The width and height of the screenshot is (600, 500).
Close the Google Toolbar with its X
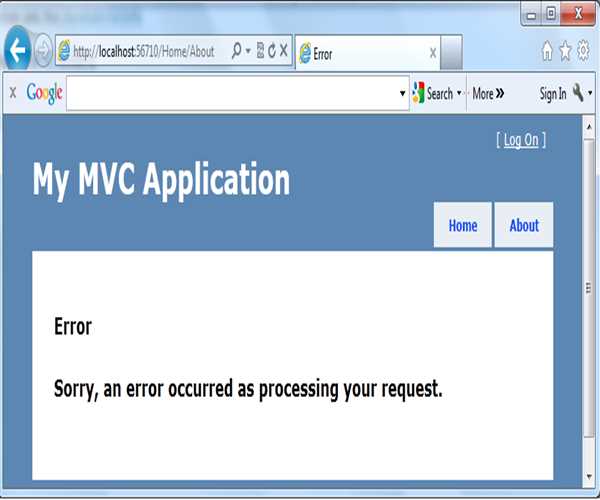pos(13,92)
